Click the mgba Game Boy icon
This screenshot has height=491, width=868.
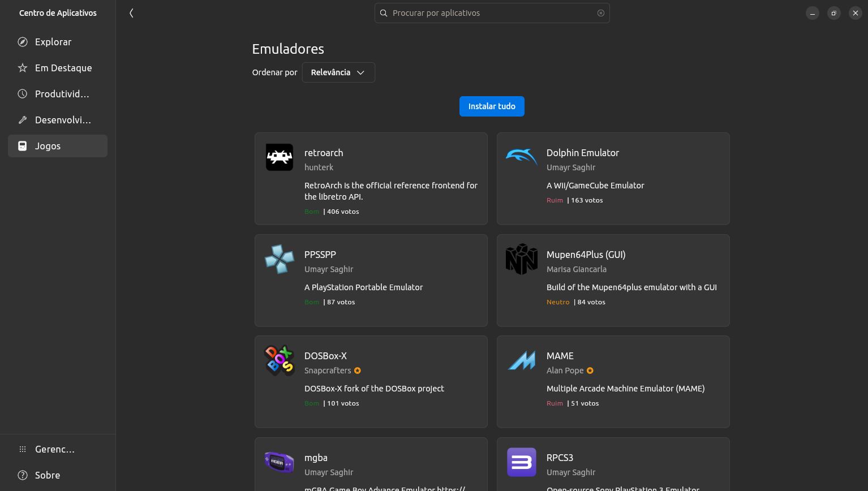coord(280,462)
